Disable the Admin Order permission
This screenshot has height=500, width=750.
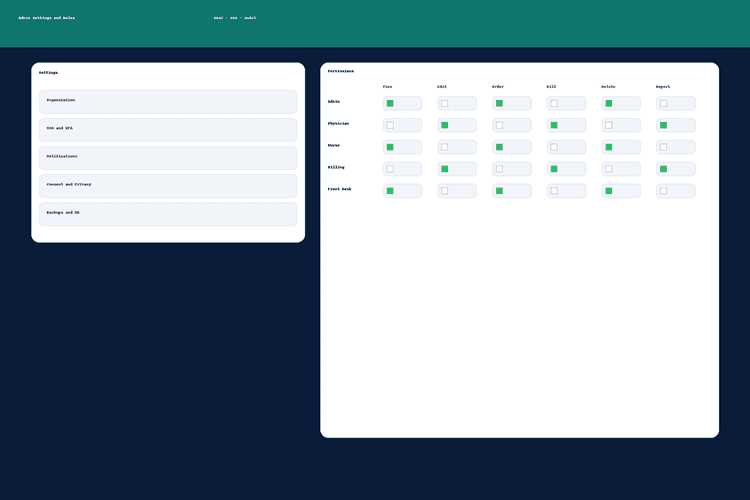(499, 103)
